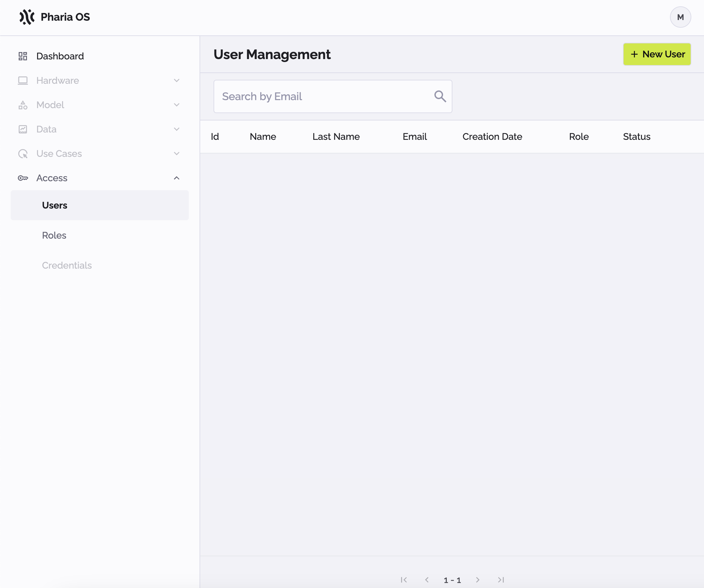The image size is (704, 588).
Task: Expand the Model sidebar section
Action: tap(177, 105)
